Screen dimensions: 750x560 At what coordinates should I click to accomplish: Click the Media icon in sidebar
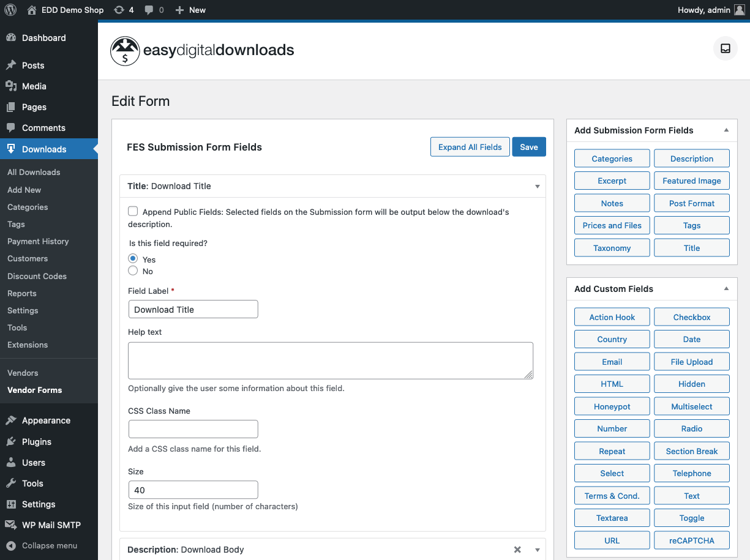coord(11,86)
